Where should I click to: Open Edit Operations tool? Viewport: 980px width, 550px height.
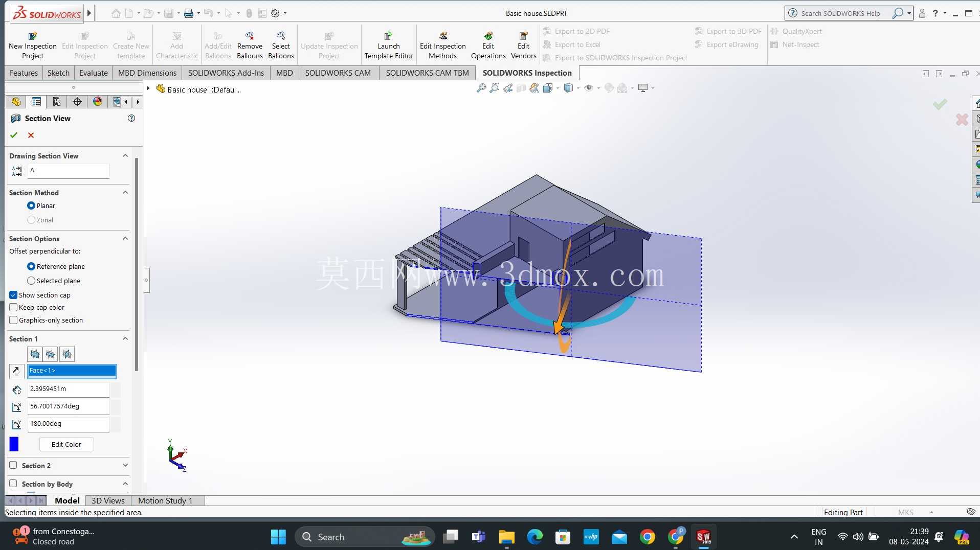pyautogui.click(x=488, y=45)
